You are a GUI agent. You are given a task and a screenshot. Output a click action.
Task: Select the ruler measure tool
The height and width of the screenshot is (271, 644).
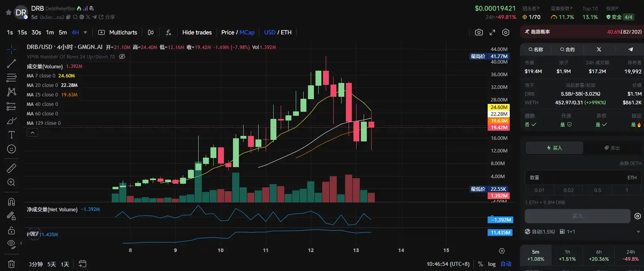tap(11, 168)
